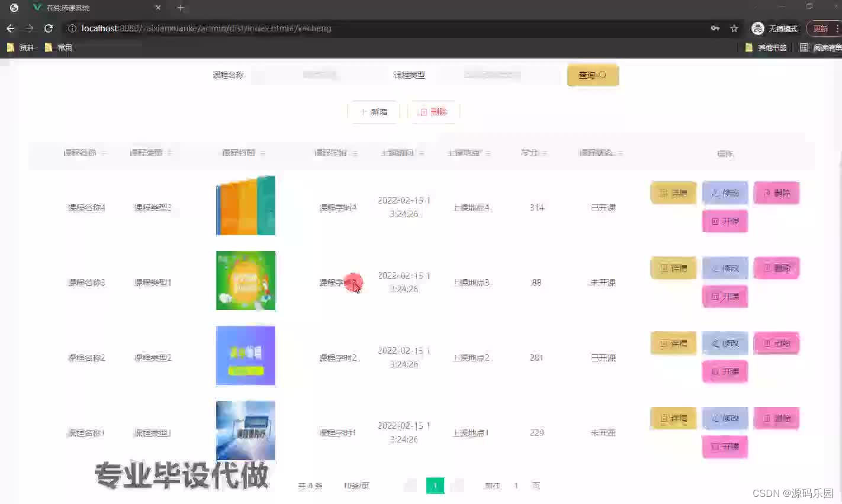Click the 前往 page number input field
The height and width of the screenshot is (504, 842).
click(516, 485)
